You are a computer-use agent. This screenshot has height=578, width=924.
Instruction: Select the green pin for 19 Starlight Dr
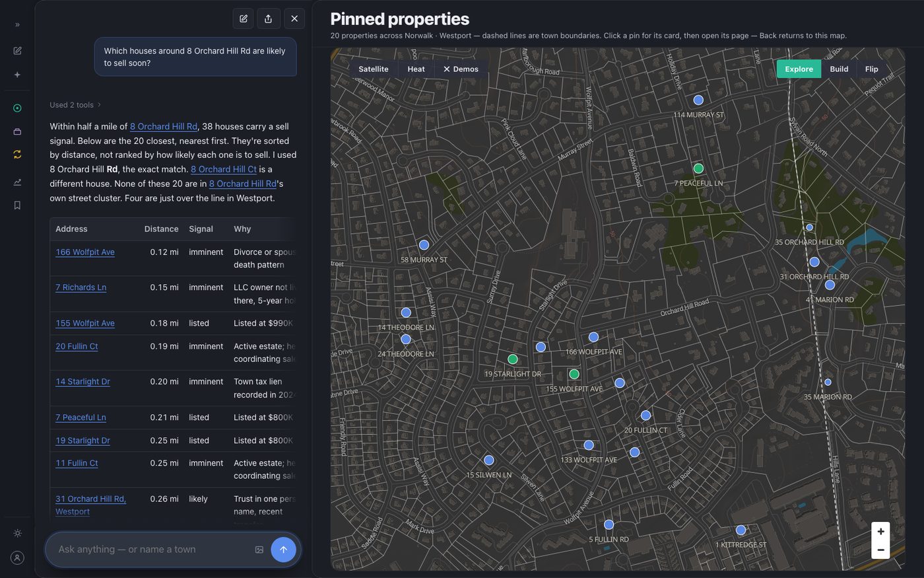pos(513,359)
